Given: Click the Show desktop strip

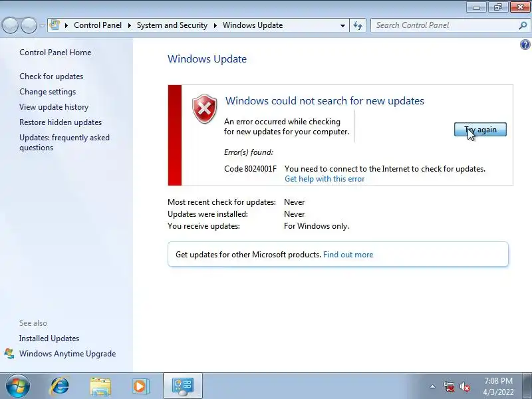Looking at the screenshot, I should (x=527, y=386).
